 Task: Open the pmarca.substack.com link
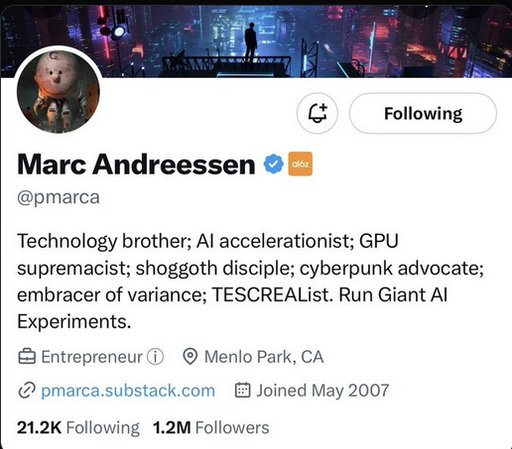coord(128,390)
